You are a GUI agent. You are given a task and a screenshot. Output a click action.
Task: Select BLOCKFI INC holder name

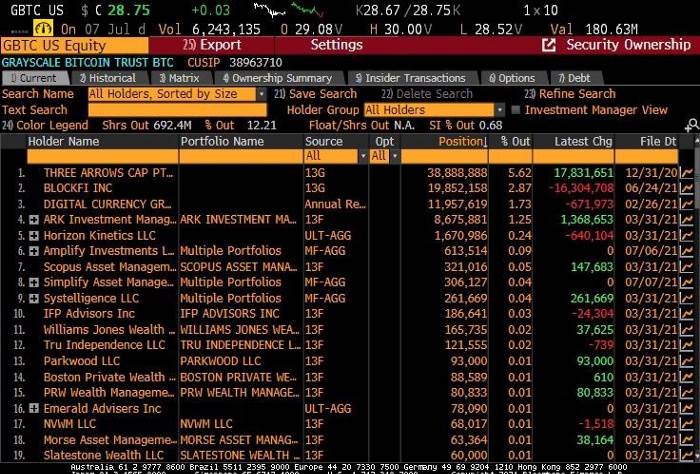[x=78, y=189]
